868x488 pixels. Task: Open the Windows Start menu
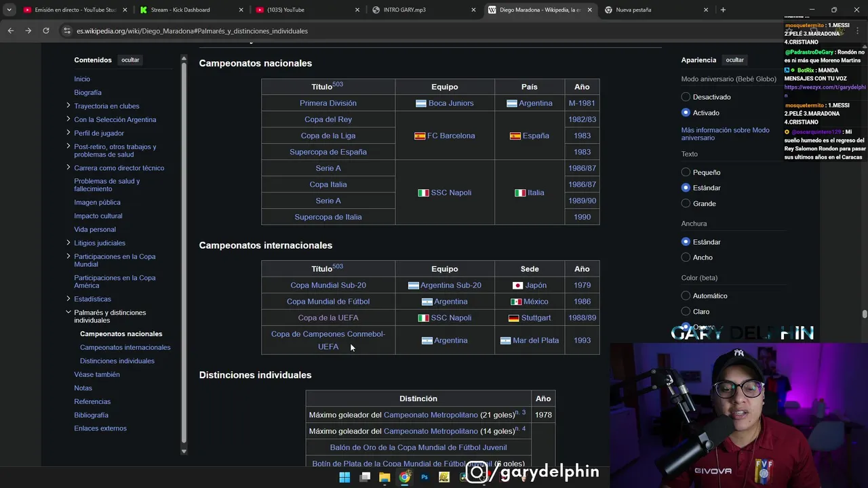pos(344,477)
